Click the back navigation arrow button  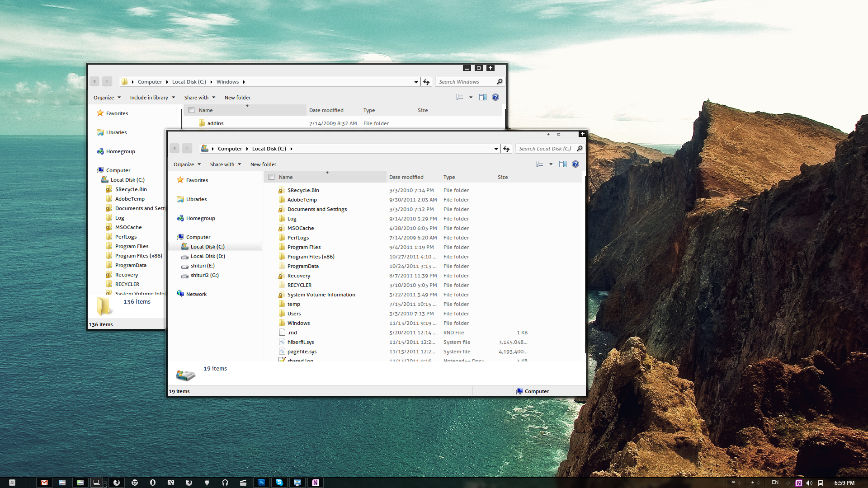click(175, 148)
